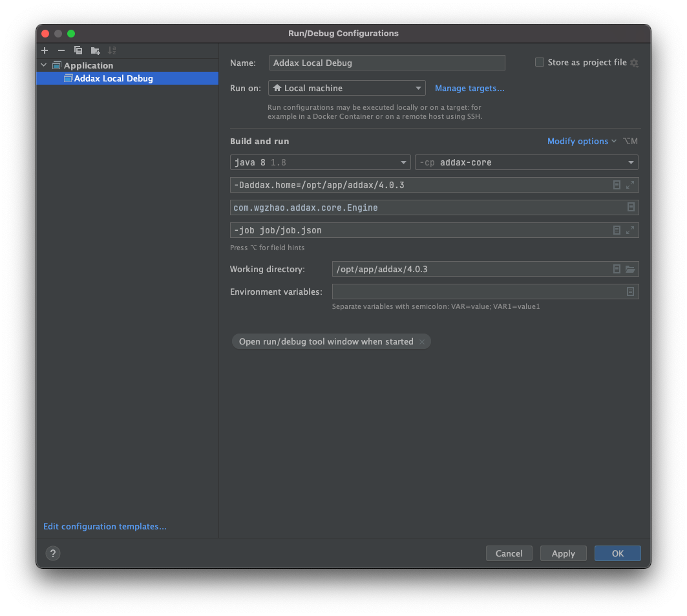The height and width of the screenshot is (616, 687).
Task: Expand the program arguments field
Action: point(630,229)
